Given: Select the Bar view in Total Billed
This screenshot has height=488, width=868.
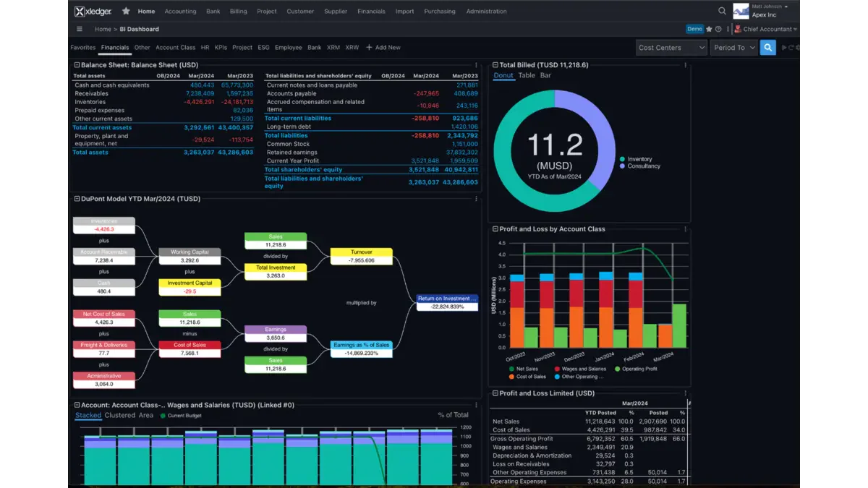Looking at the screenshot, I should pyautogui.click(x=545, y=75).
